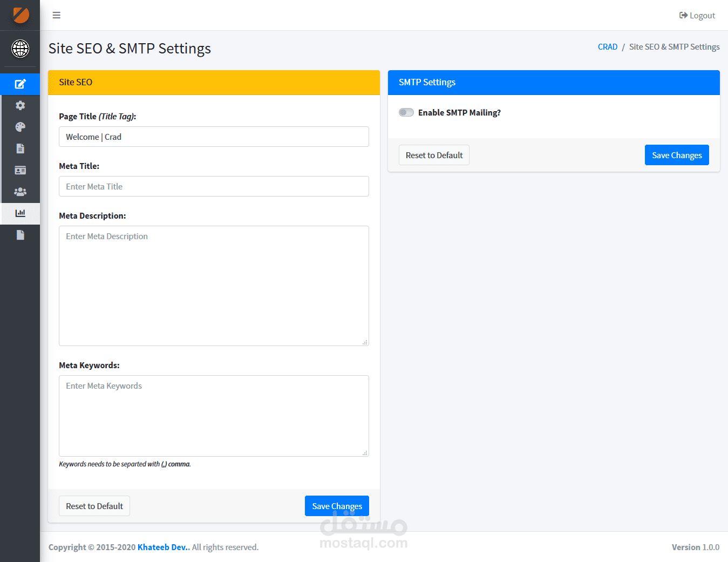Screen dimensions: 728x562
Task: Save Changes in the Site SEO panel
Action: click(x=337, y=506)
